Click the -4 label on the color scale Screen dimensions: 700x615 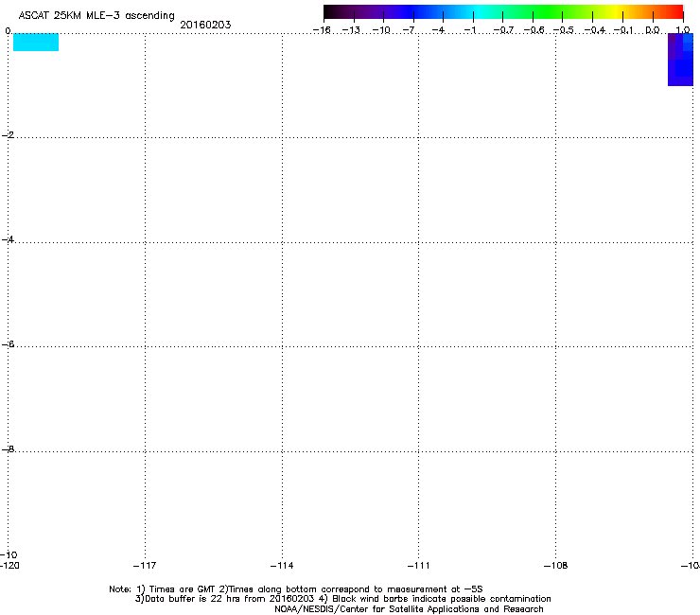point(438,30)
